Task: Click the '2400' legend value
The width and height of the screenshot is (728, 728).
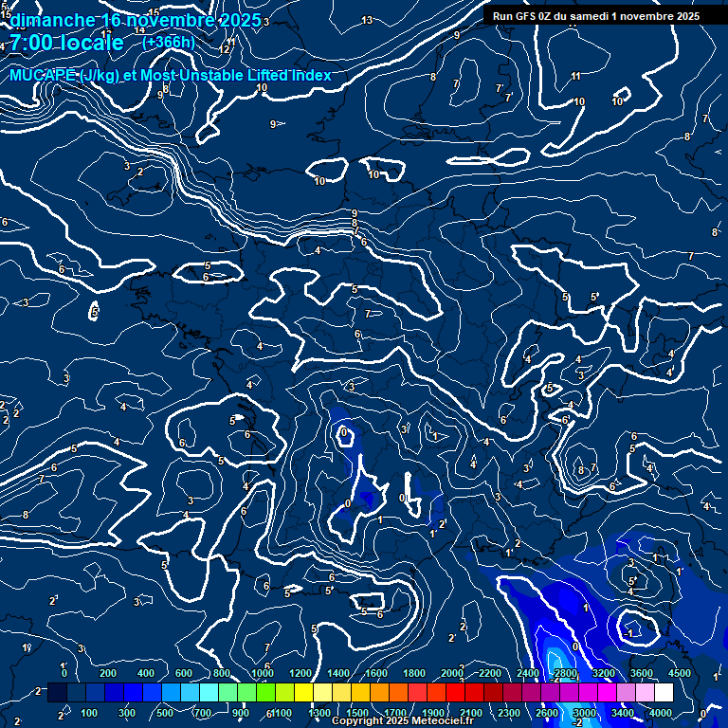Action: click(528, 673)
